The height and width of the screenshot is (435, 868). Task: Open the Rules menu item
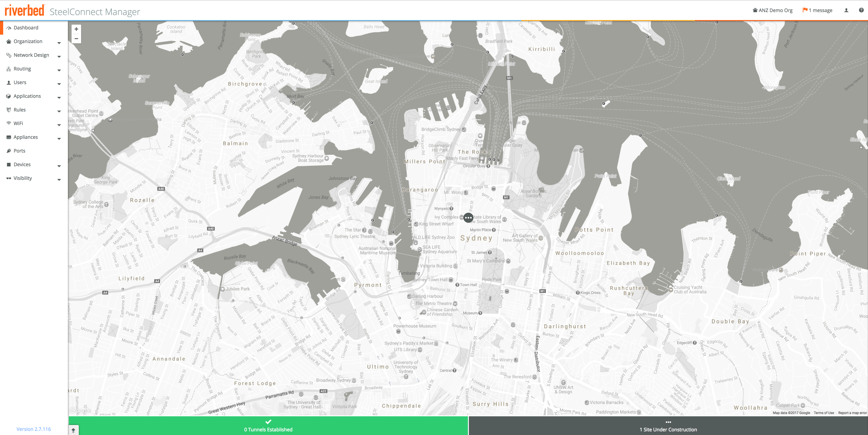click(20, 110)
